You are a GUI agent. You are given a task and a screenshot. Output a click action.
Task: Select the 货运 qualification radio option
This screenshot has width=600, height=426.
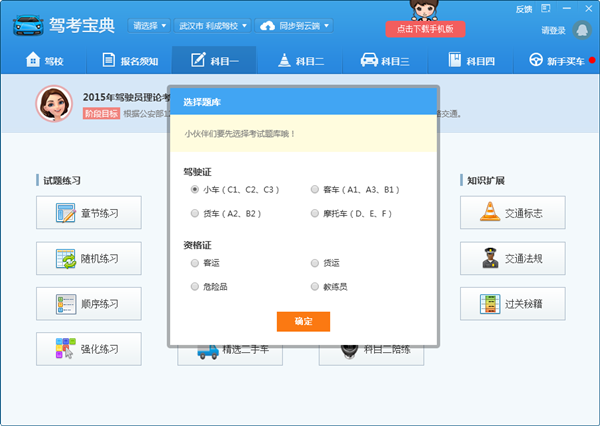pyautogui.click(x=315, y=263)
